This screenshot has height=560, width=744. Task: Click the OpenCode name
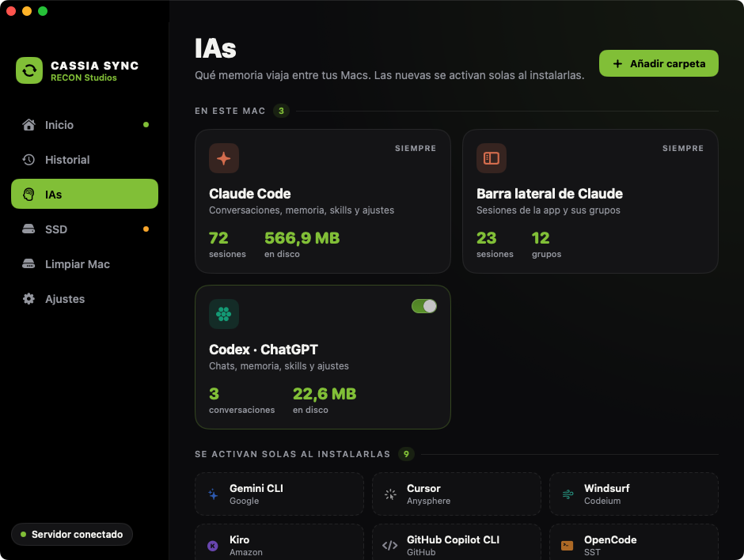click(x=610, y=539)
